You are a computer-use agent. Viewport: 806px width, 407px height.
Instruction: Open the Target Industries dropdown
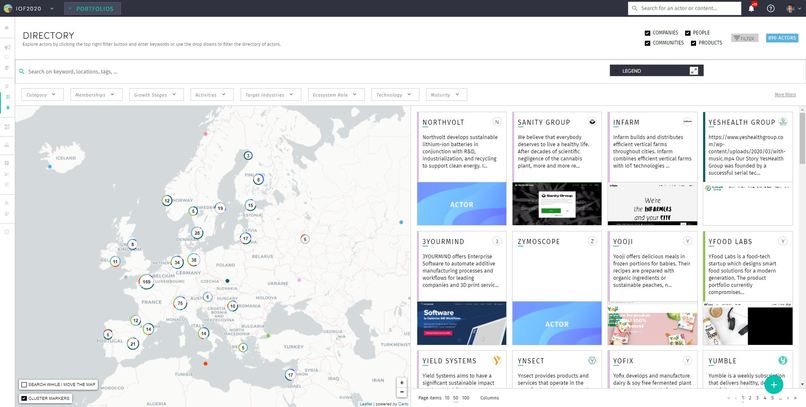pyautogui.click(x=270, y=95)
